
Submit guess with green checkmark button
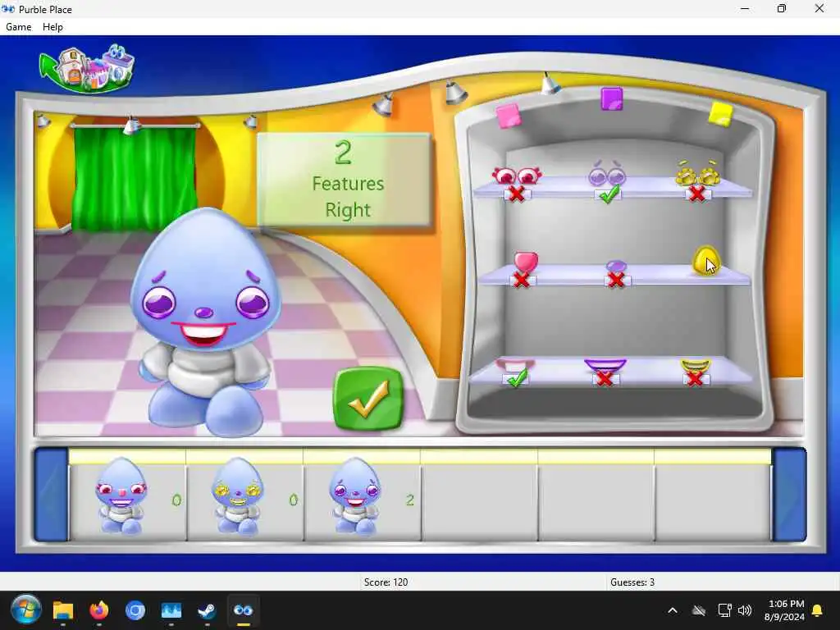pyautogui.click(x=368, y=399)
